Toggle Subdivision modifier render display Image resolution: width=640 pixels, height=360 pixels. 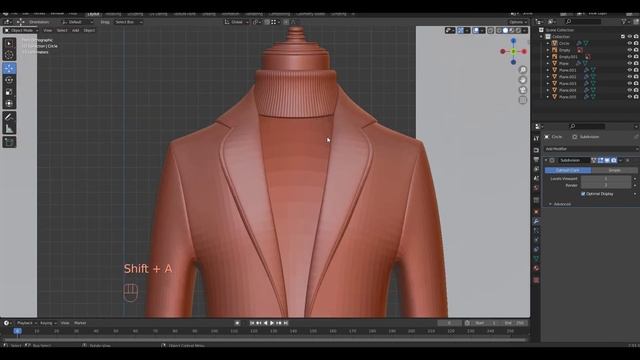[613, 160]
